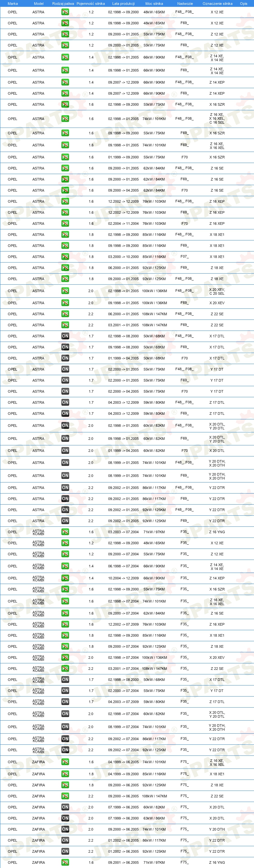Select petrol icon in Astra F69_ X 20 XEV row
The height and width of the screenshot is (868, 254).
(65, 303)
